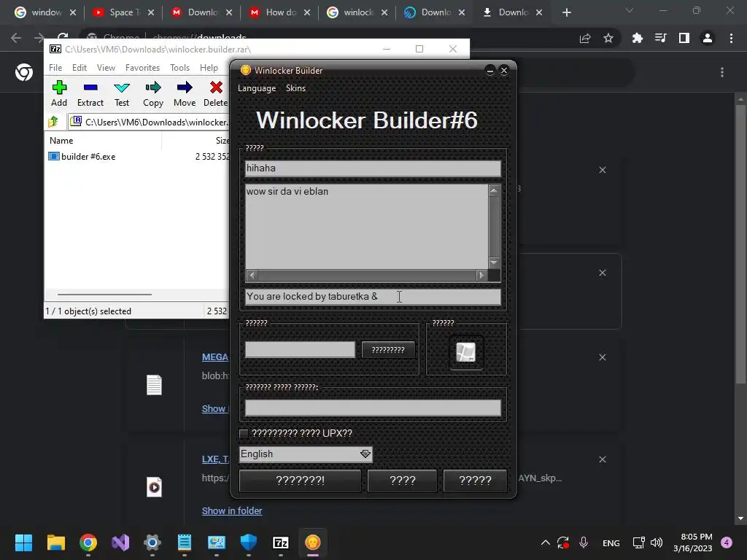Expand the English language dropdown
The width and height of the screenshot is (747, 560).
click(306, 454)
